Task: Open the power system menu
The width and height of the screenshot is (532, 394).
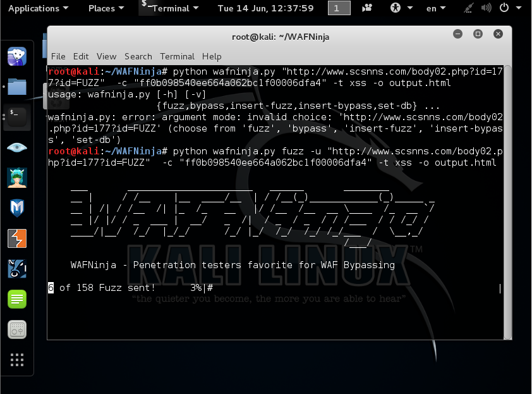Action: [504, 8]
